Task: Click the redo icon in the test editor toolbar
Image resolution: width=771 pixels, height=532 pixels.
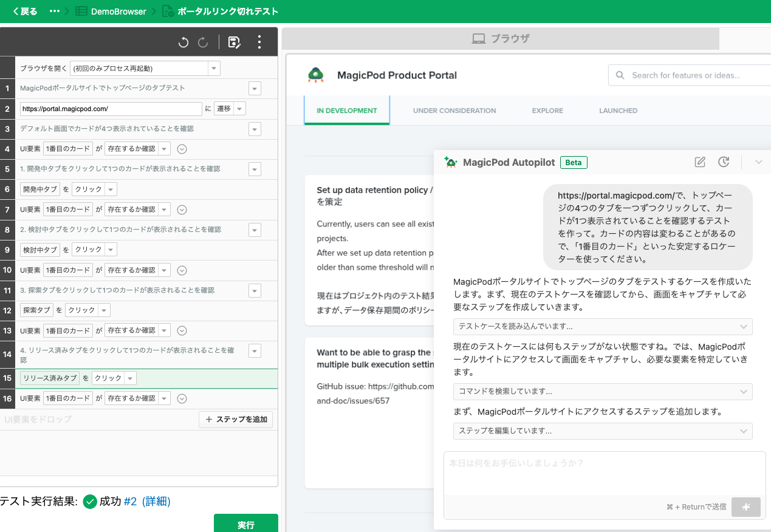Action: pyautogui.click(x=202, y=42)
